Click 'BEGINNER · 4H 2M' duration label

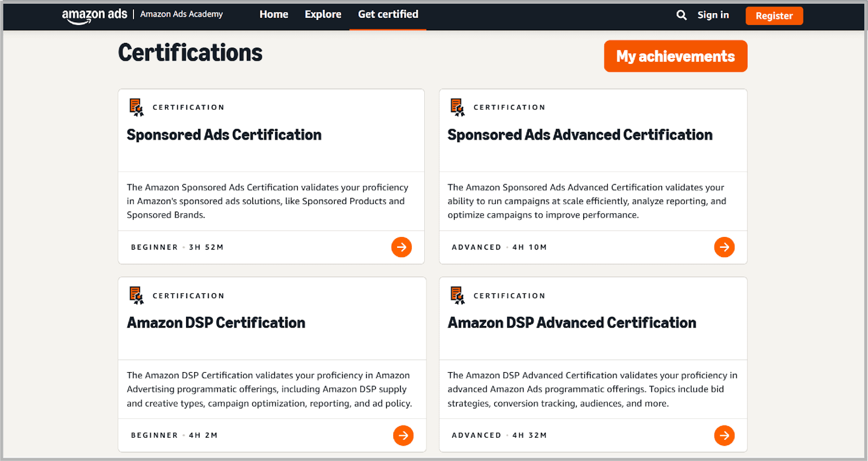(174, 436)
